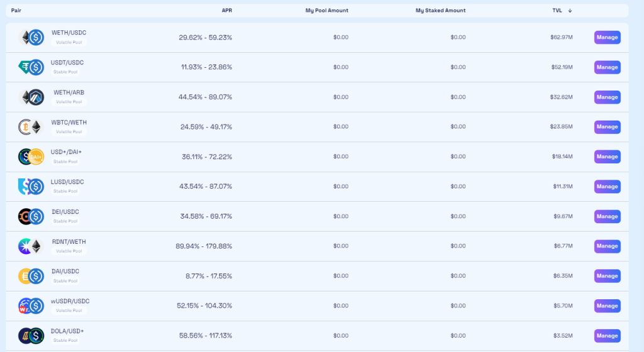Click the DEI/USDC pair token icon

tap(31, 216)
